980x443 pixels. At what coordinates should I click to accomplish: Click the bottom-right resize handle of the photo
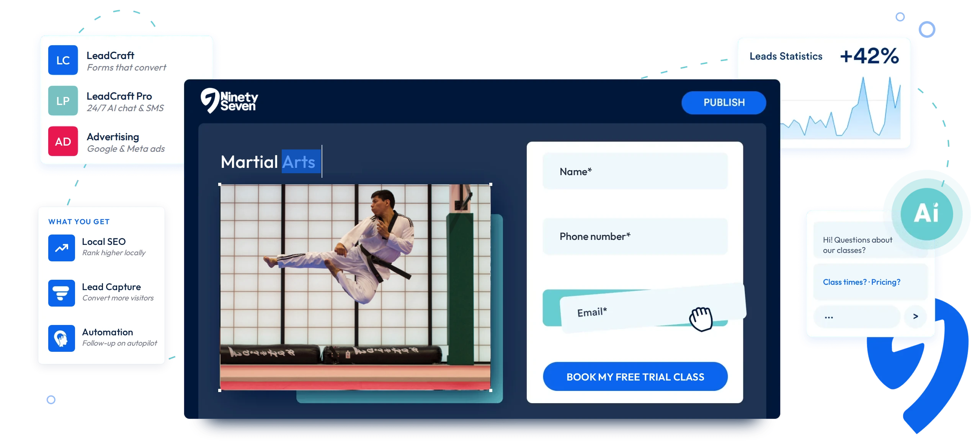[x=491, y=390]
